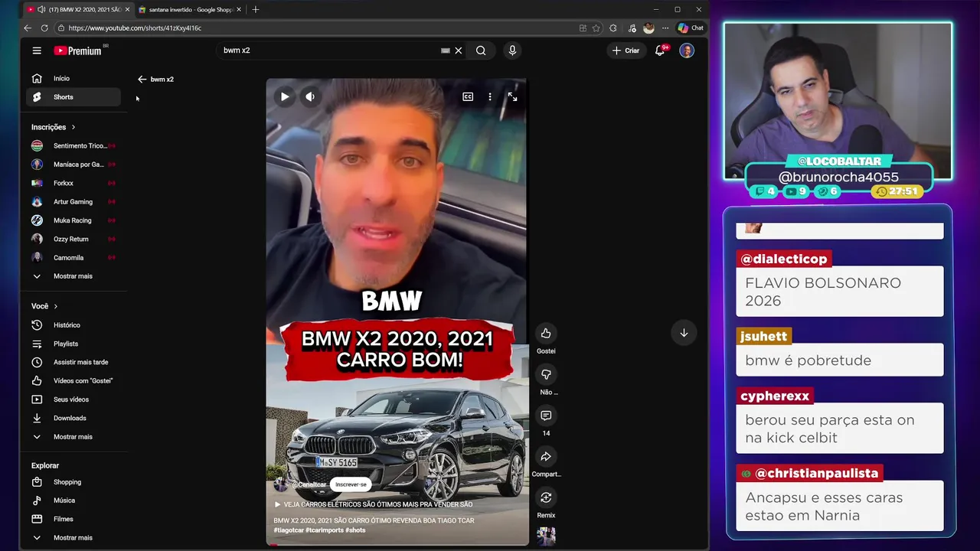This screenshot has height=551, width=980.
Task: Expand Mostrar mais under Filmes
Action: [x=73, y=538]
